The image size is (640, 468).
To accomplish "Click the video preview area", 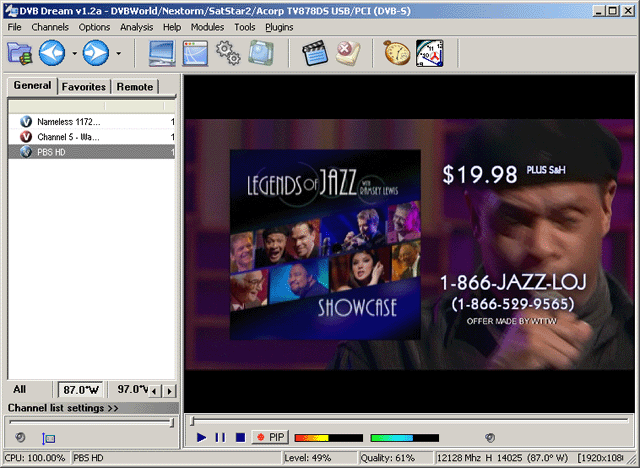I will coord(409,244).
